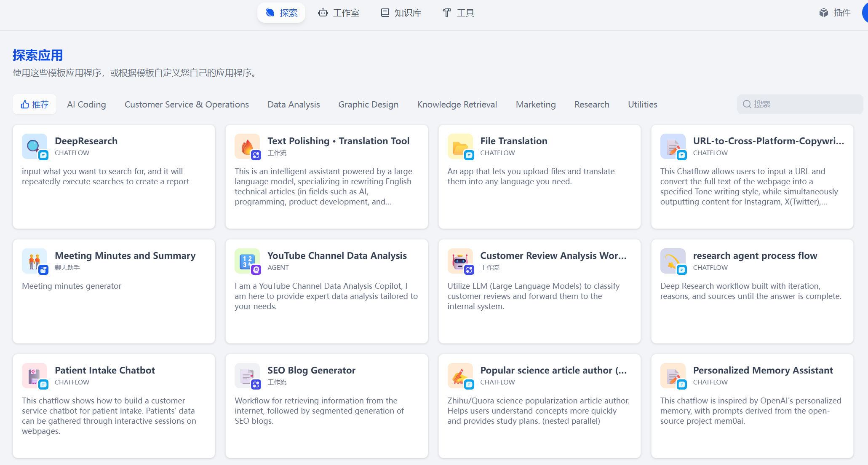Open the Personalized Memory Assistant card title
The image size is (868, 465).
763,370
